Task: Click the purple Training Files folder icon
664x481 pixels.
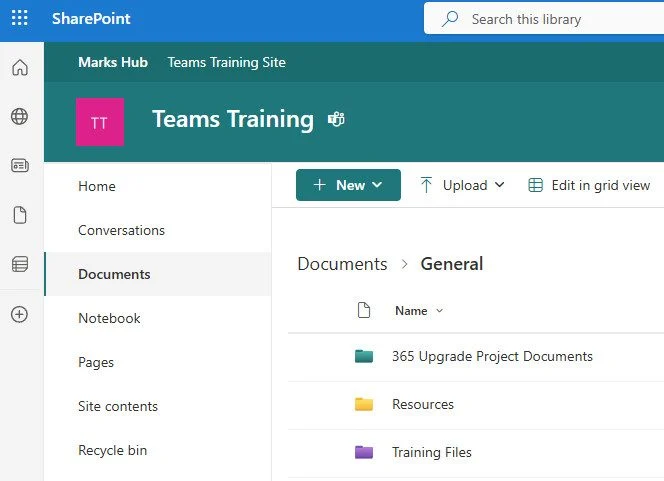Action: click(364, 452)
